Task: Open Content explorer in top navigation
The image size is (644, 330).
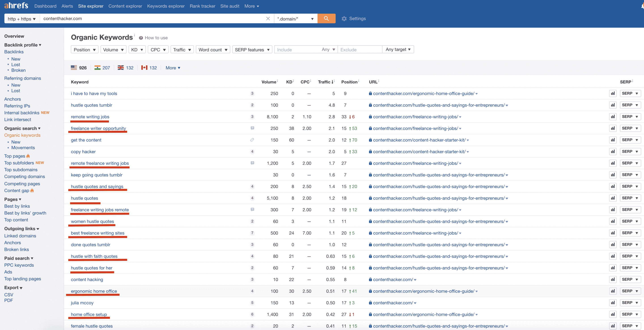Action: click(x=125, y=6)
